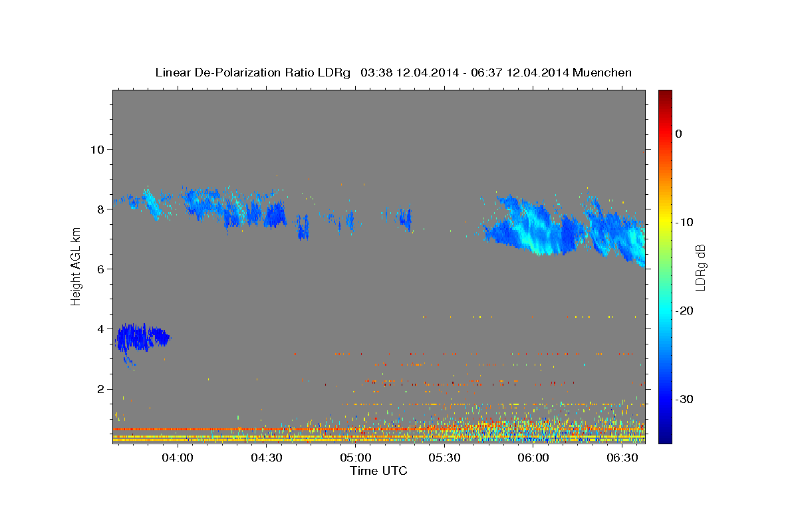Click the dark red top of the colorbar

[x=665, y=94]
